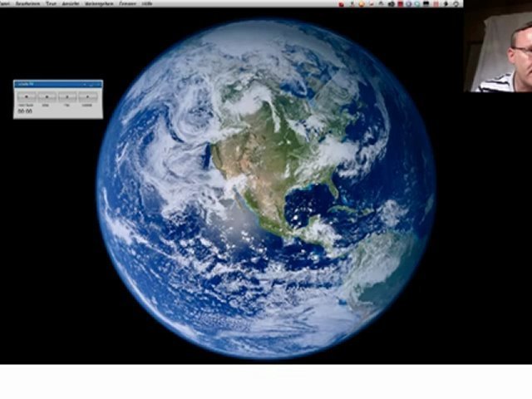Close the small recorder window
532x399 pixels.
coord(98,84)
